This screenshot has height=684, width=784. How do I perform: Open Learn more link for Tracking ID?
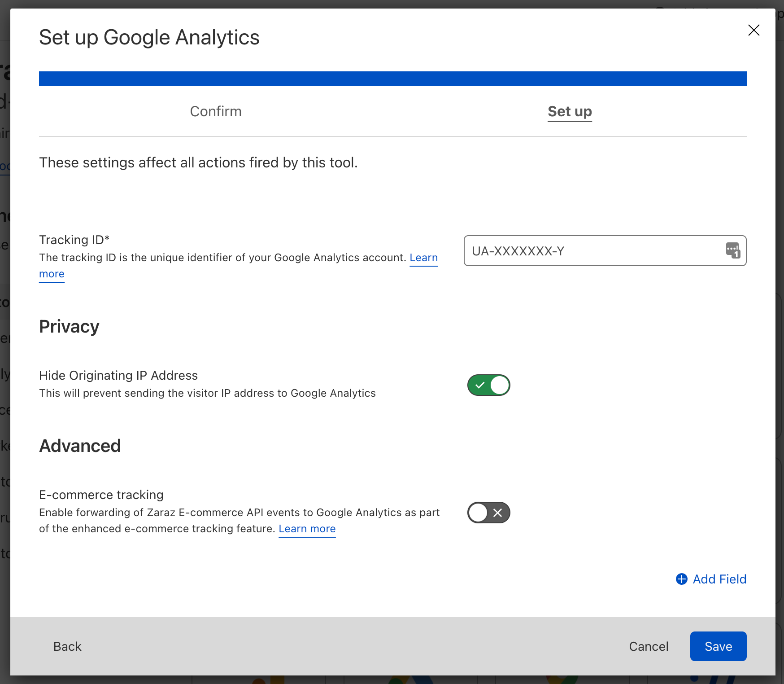pyautogui.click(x=423, y=258)
